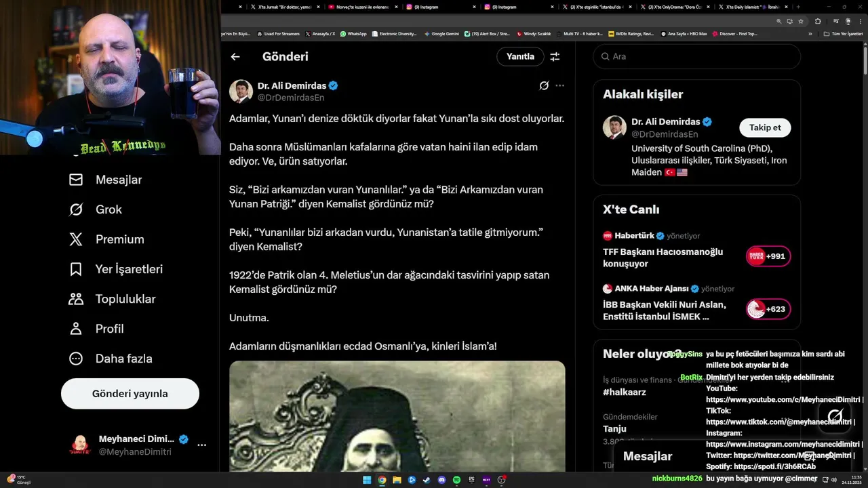Open Livad For Streamers bookmark
This screenshot has height=488, width=868.
click(x=277, y=33)
